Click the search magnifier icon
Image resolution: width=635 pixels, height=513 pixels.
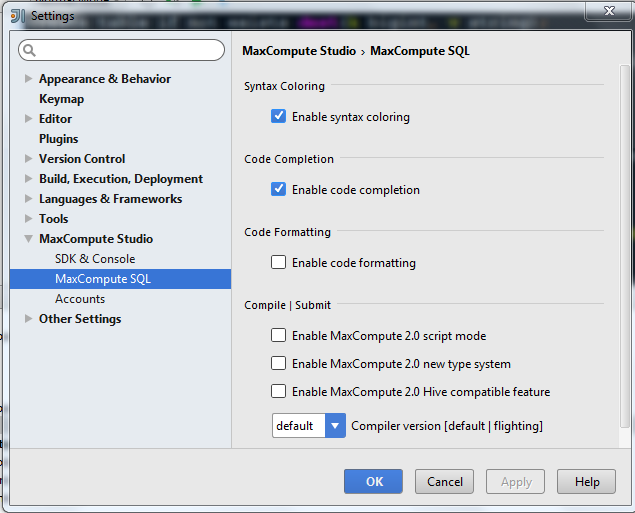pos(29,50)
